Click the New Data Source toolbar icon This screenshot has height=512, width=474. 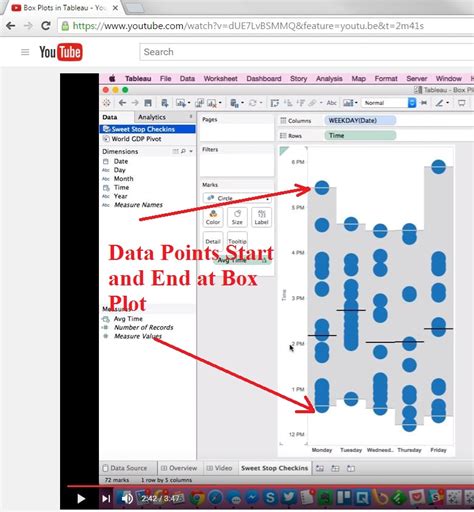tap(164, 103)
